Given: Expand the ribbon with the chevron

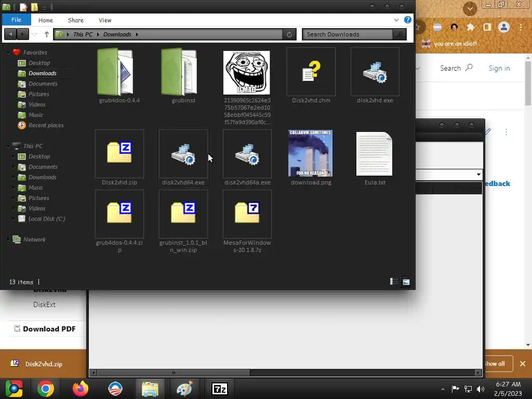Looking at the screenshot, I should 396,20.
